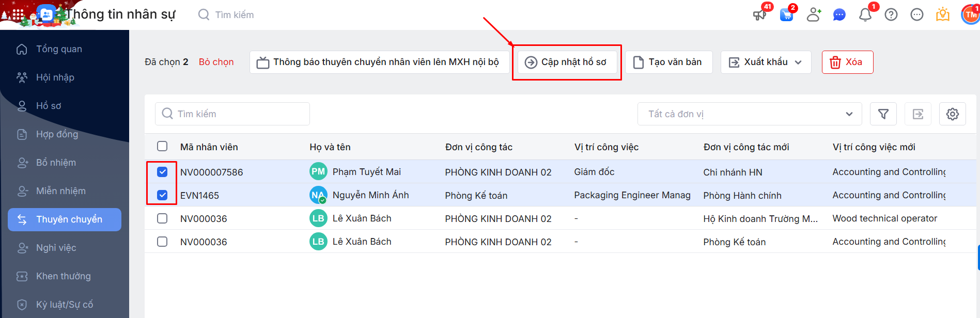Toggle the select-all header checkbox
The image size is (980, 318).
(x=162, y=147)
